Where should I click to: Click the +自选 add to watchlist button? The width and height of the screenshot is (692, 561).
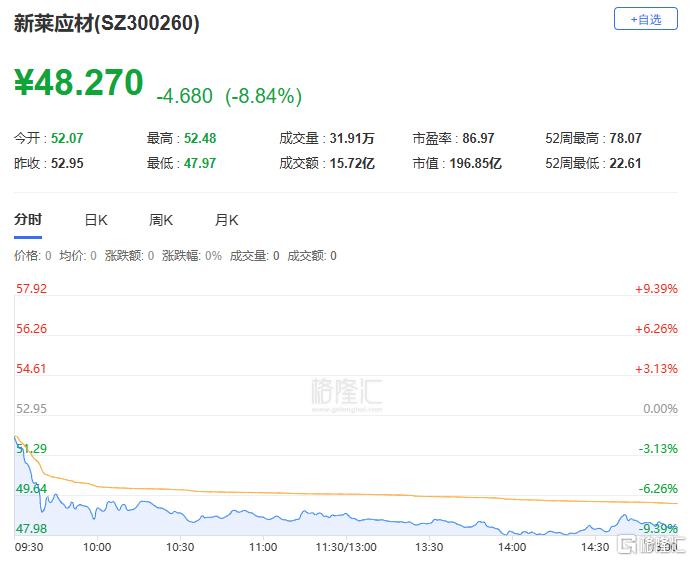645,19
